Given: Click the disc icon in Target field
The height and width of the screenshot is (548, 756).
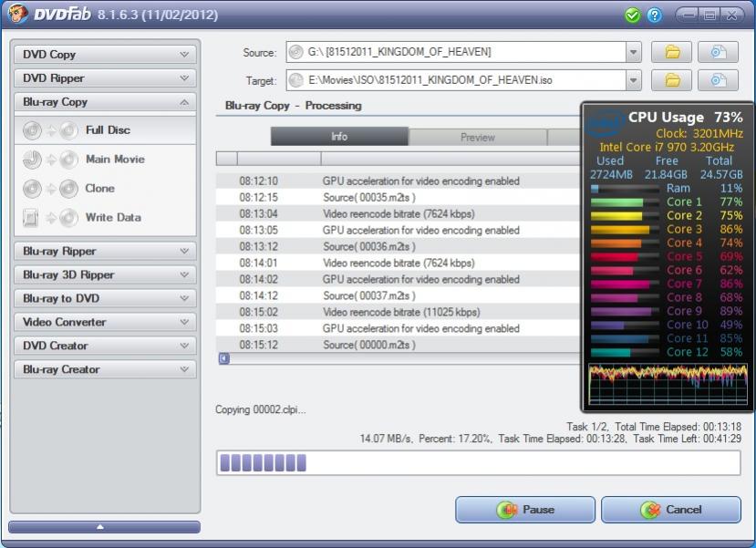Looking at the screenshot, I should click(296, 80).
